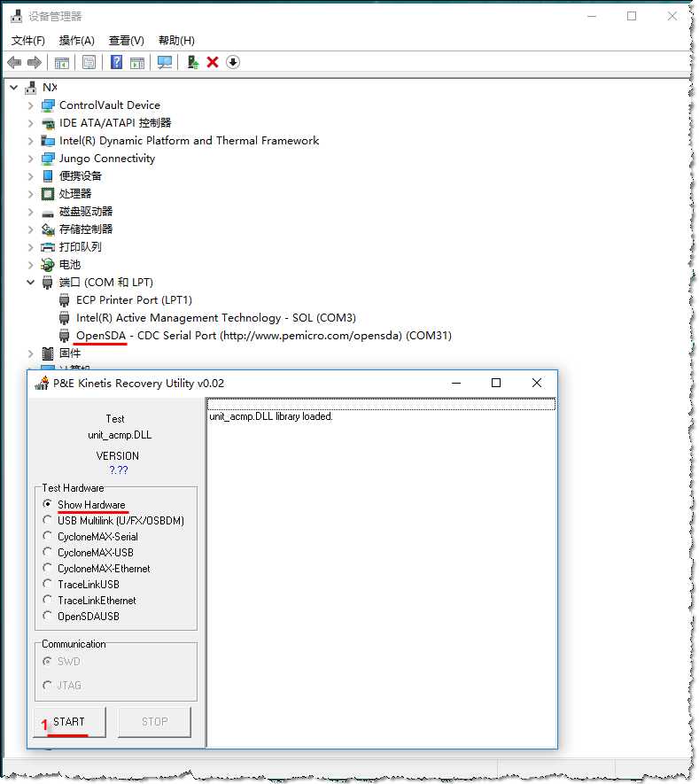The image size is (699, 784).
Task: Click the Forward arrow in Device Manager toolbar
Action: pos(34,63)
